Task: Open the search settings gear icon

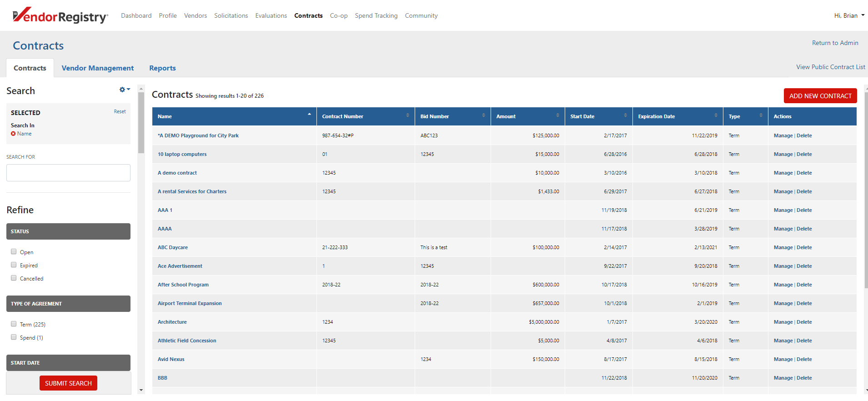Action: [x=124, y=90]
